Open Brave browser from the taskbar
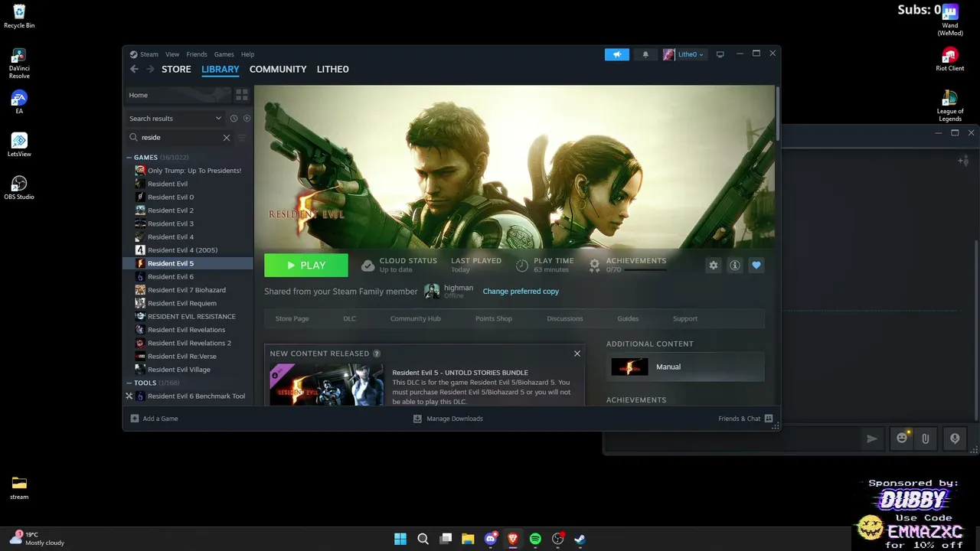The image size is (980, 551). (513, 539)
